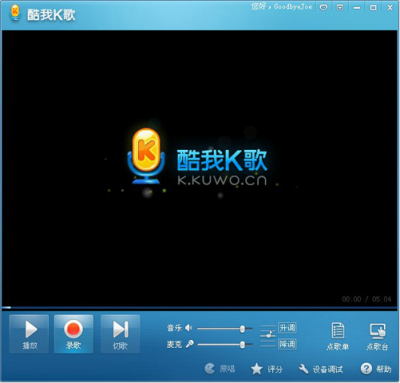The width and height of the screenshot is (400, 383).
Task: Lower the pitch with 降调
Action: [x=287, y=344]
